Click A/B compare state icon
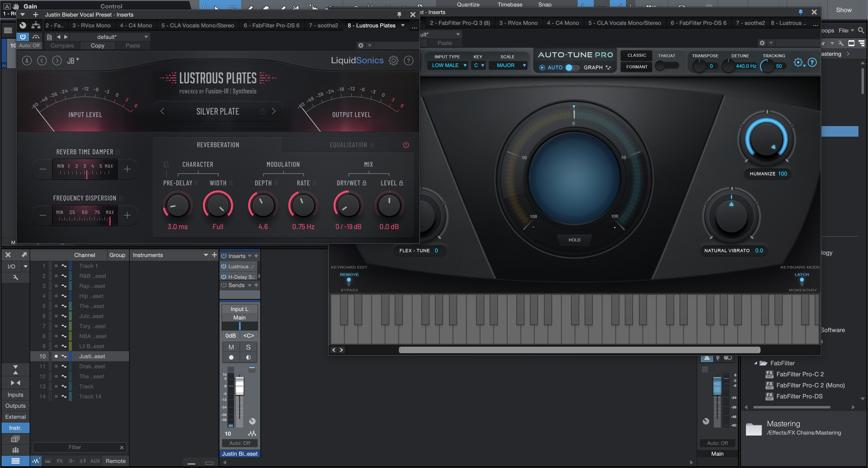868x468 pixels. [x=27, y=61]
